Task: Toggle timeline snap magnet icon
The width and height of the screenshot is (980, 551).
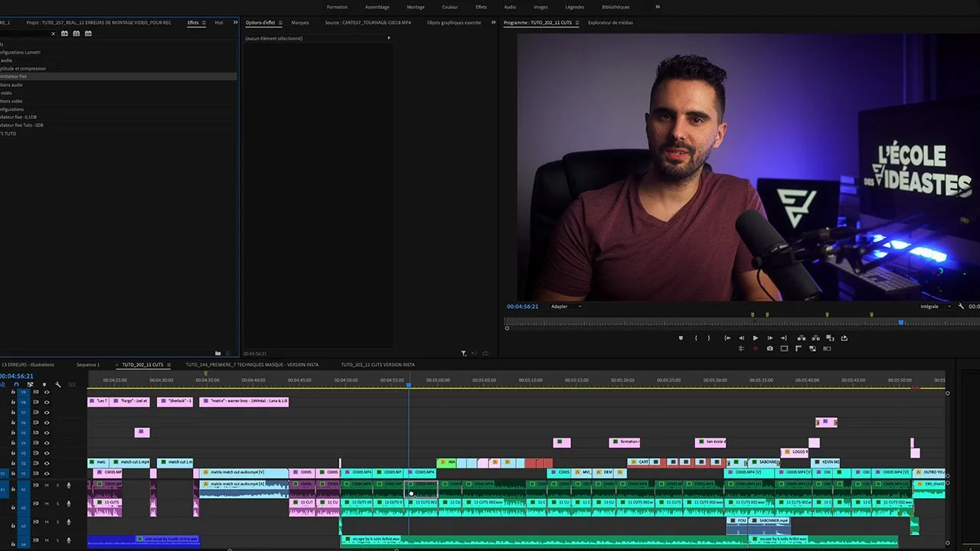Action: [x=17, y=384]
